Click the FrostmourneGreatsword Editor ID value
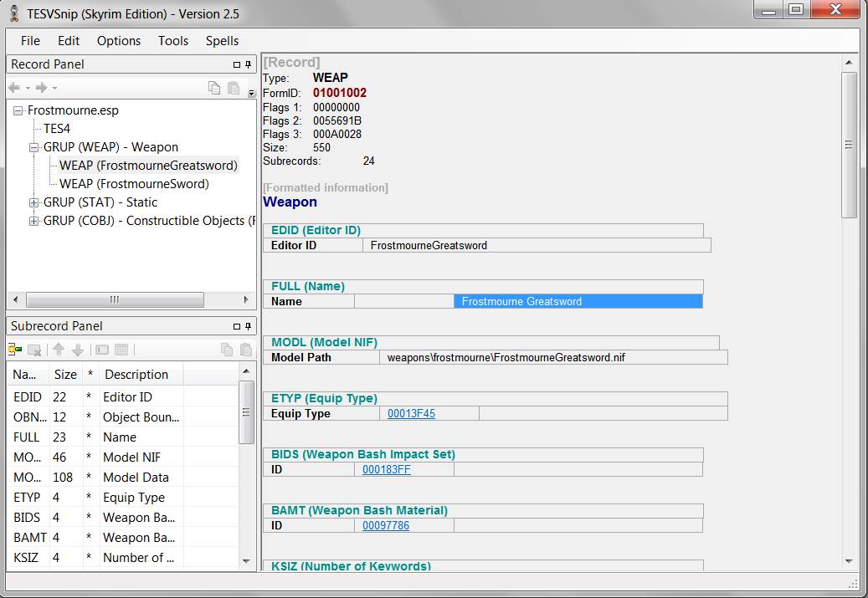Screen dimensions: 868x598 (x=429, y=246)
